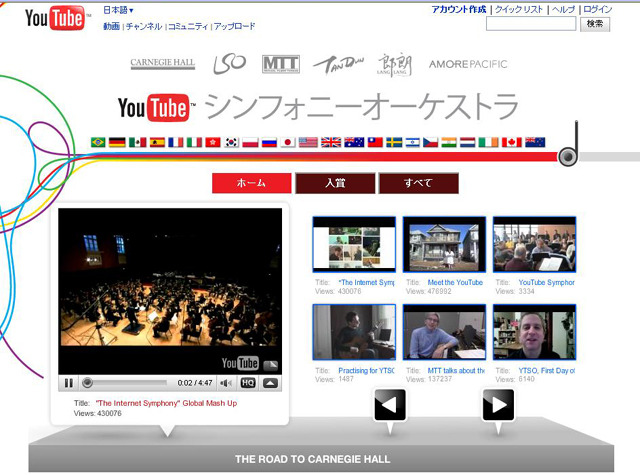Click the music-note timeline knob
Image resolution: width=640 pixels, height=475 pixels.
pyautogui.click(x=567, y=156)
